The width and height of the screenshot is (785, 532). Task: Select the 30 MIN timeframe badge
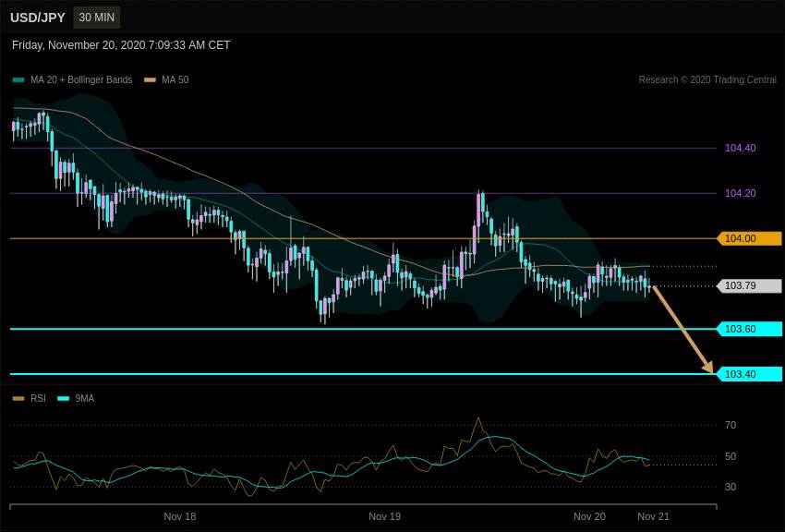[x=97, y=18]
